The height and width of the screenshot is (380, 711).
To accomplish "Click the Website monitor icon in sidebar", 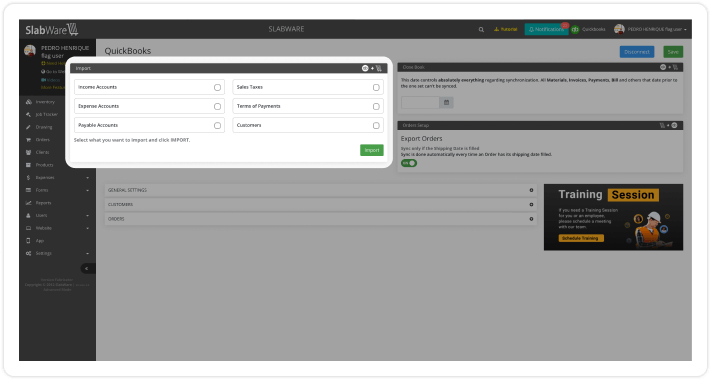I will pyautogui.click(x=29, y=228).
